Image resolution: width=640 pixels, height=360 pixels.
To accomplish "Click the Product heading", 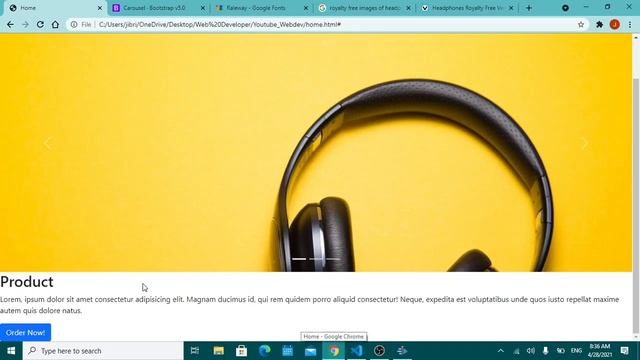I will [27, 282].
